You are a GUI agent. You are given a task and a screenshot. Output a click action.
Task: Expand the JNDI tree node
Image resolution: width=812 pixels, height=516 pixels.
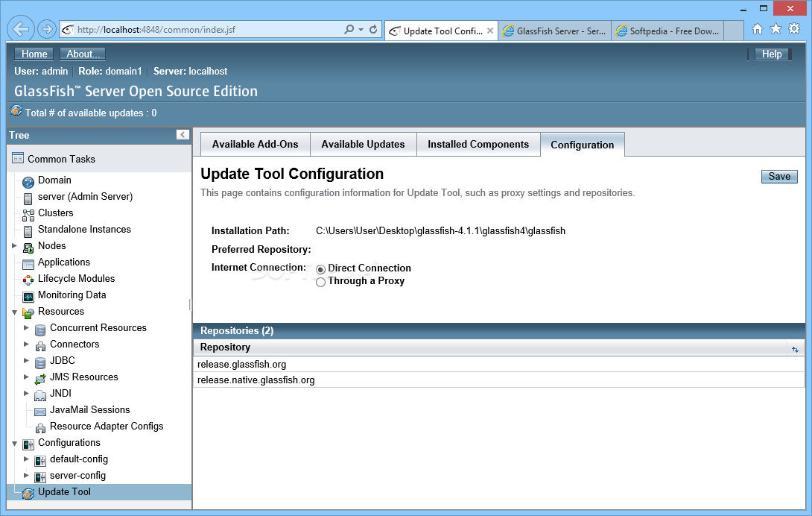26,393
